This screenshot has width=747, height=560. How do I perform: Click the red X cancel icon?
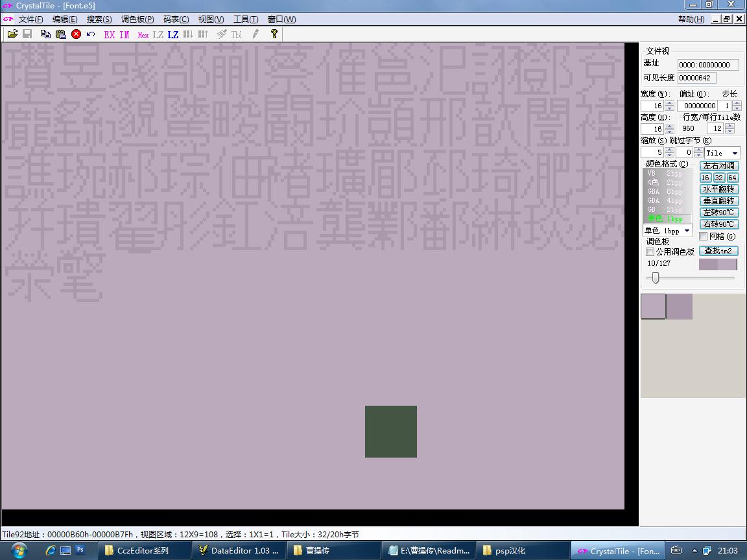76,34
